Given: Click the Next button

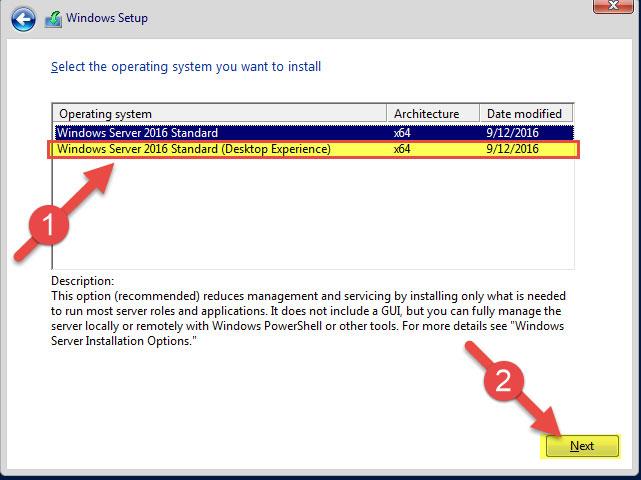Looking at the screenshot, I should tap(582, 446).
